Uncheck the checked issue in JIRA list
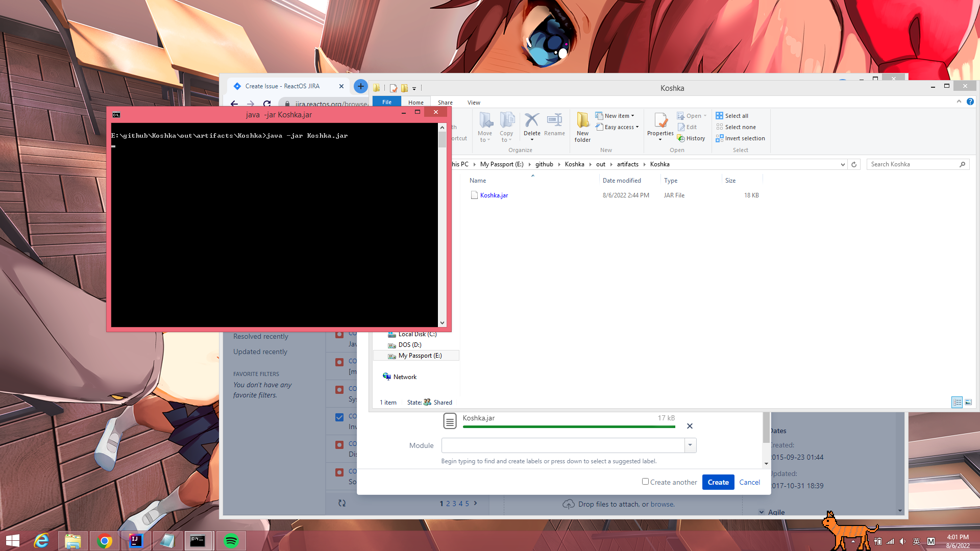980x551 pixels. click(339, 417)
